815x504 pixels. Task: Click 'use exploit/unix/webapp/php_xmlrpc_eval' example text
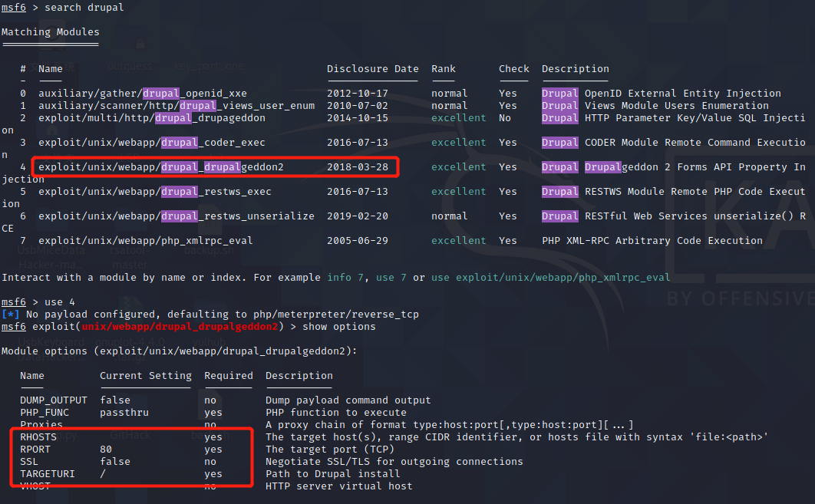pyautogui.click(x=551, y=278)
